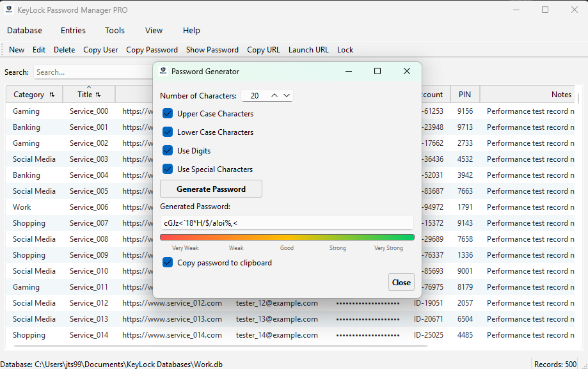Image resolution: width=588 pixels, height=369 pixels.
Task: Click PIN value 6504
Action: tap(465, 319)
